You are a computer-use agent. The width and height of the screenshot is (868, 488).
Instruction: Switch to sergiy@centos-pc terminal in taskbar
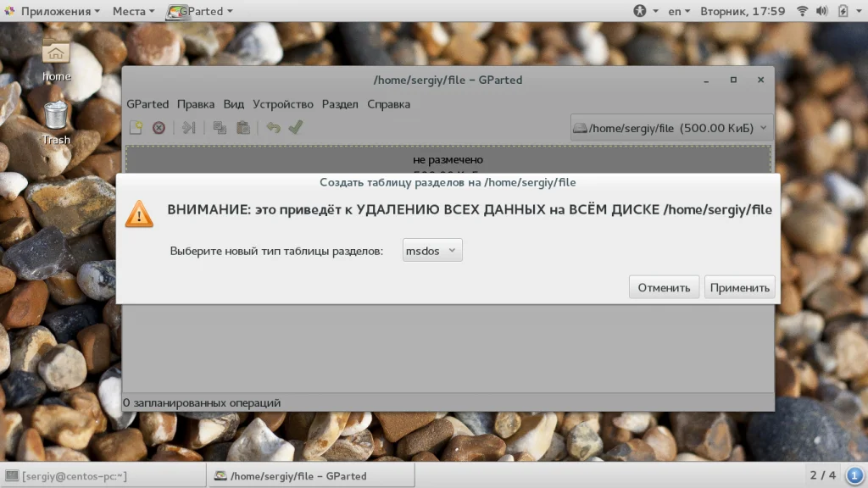coord(103,476)
